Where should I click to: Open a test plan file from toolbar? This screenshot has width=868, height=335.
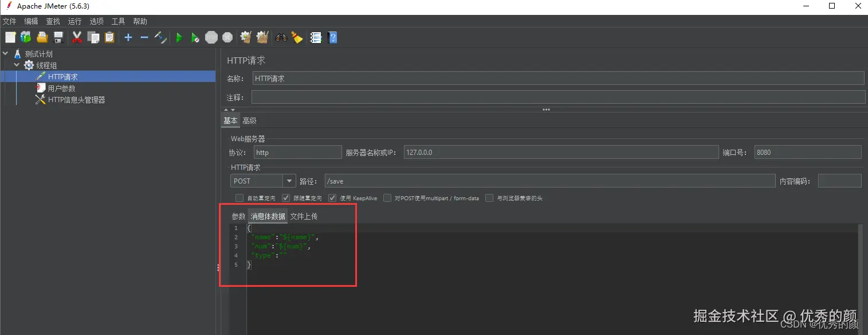click(x=42, y=37)
